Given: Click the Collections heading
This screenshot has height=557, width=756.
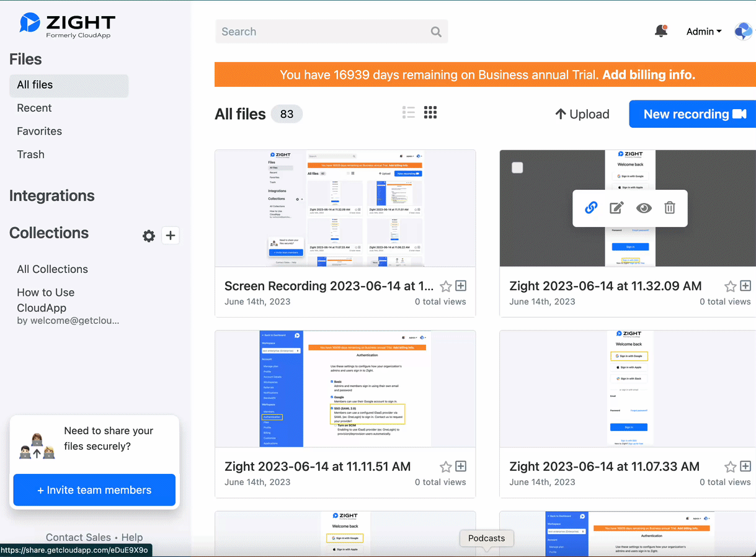Looking at the screenshot, I should coord(49,233).
